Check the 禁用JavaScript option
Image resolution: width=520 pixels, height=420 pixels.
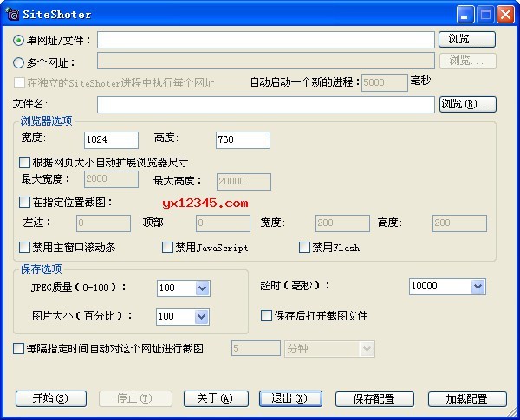pyautogui.click(x=167, y=248)
